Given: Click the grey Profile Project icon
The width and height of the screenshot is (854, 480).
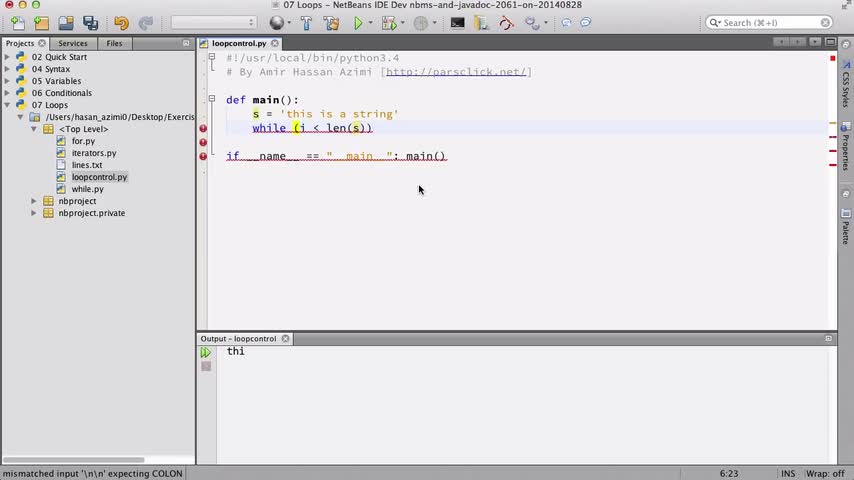Looking at the screenshot, I should click(x=420, y=23).
